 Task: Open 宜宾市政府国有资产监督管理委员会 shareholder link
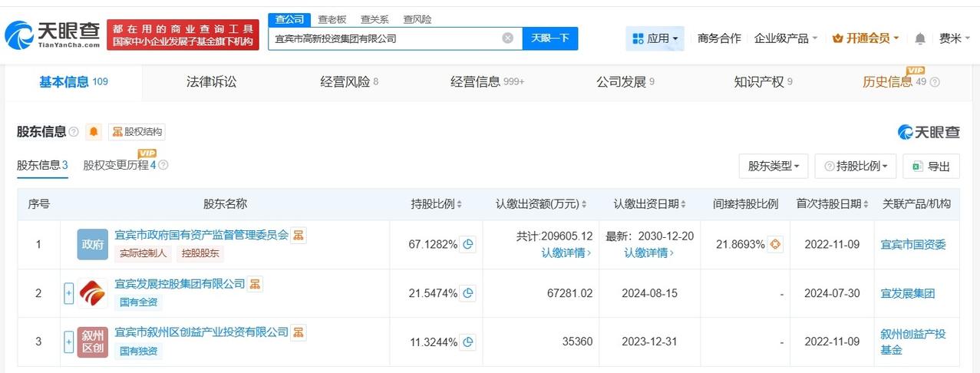pos(201,235)
